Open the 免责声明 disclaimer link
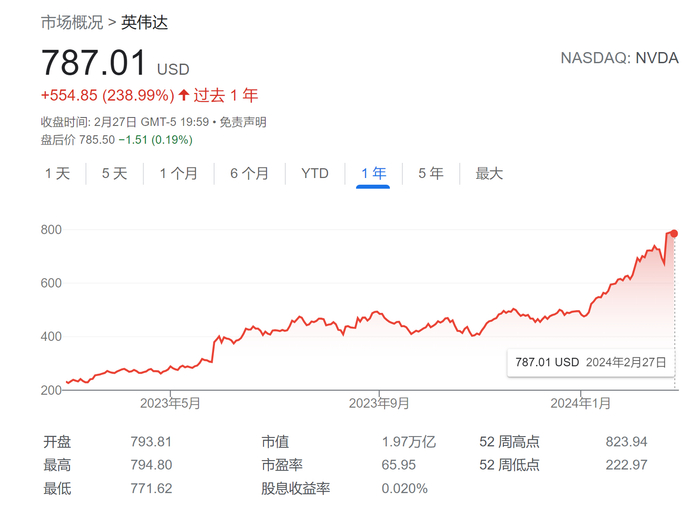Screen dimensions: 700x506 [243, 122]
